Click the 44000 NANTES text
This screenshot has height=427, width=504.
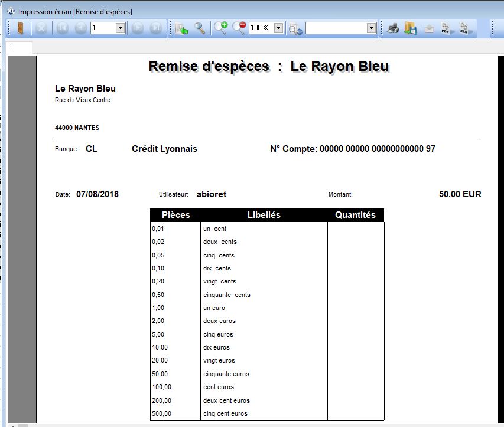coord(77,128)
